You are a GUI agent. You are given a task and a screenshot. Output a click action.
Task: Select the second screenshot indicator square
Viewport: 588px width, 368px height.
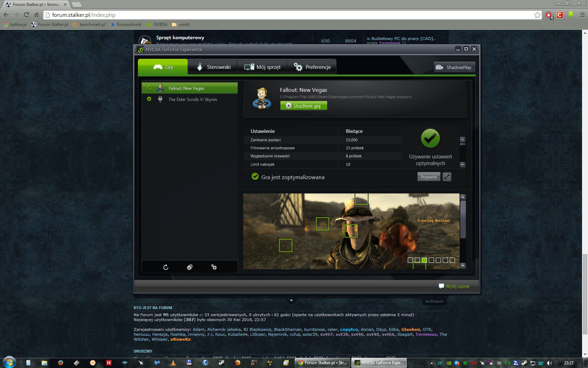(x=417, y=260)
